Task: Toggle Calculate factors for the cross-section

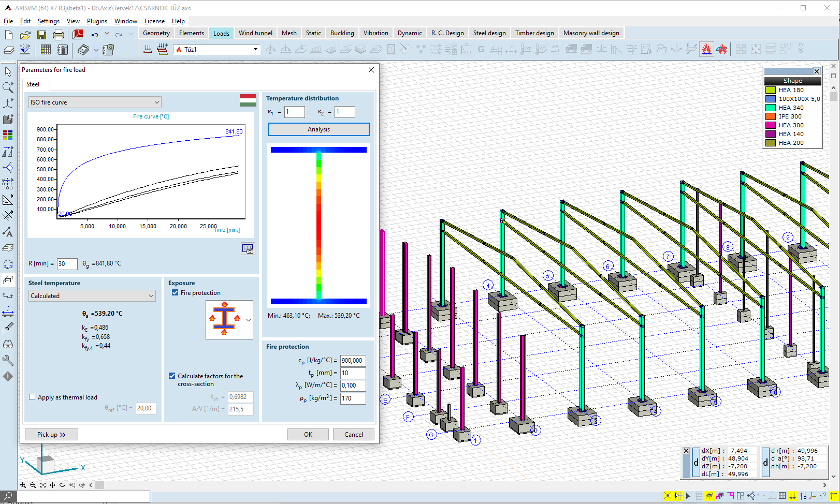Action: (x=172, y=376)
